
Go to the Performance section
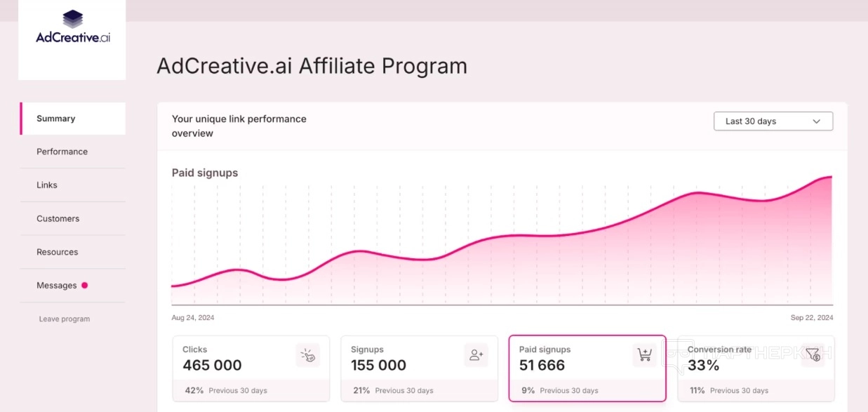pos(62,152)
